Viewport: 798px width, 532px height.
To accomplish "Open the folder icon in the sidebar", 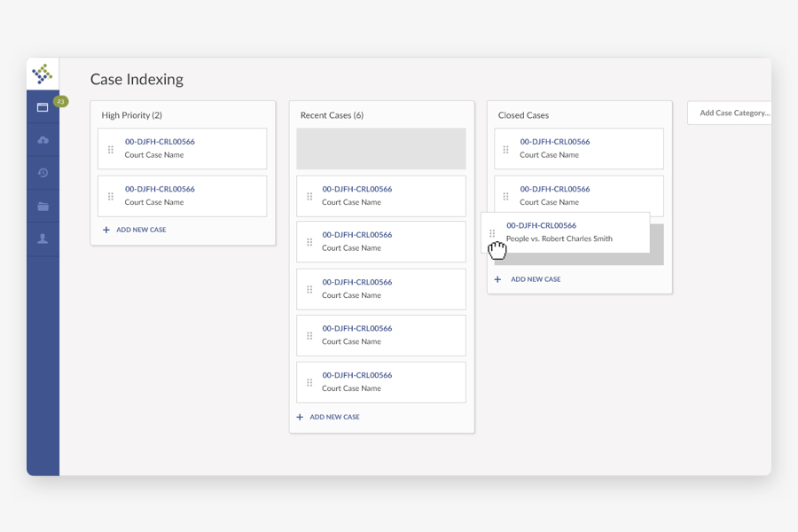I will tap(43, 205).
